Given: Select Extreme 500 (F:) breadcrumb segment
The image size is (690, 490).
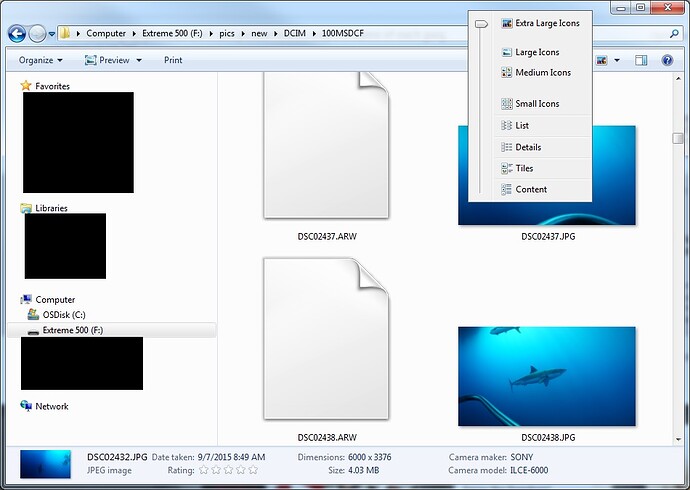Looking at the screenshot, I should [x=172, y=33].
